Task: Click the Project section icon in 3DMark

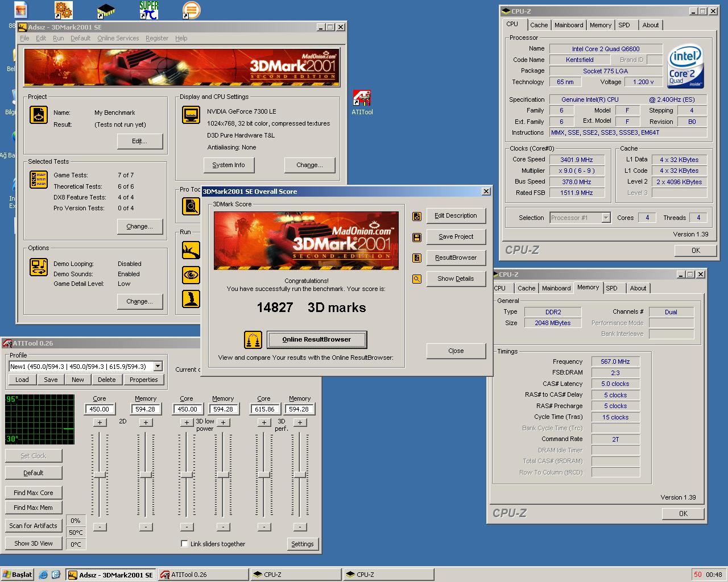Action: tap(38, 115)
